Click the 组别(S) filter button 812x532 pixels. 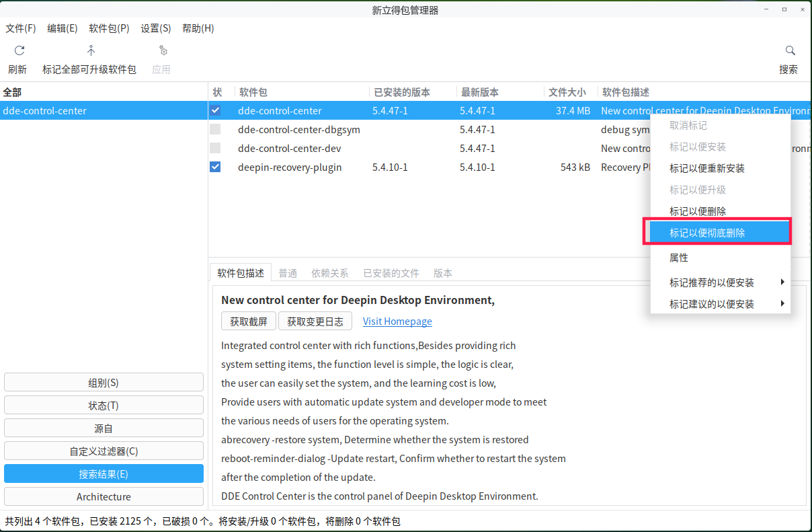point(104,383)
